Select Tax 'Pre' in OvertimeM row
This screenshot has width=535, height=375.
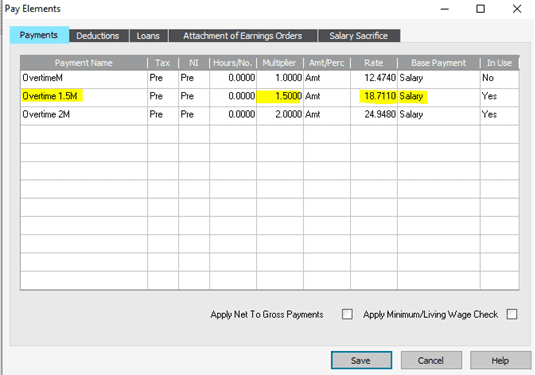point(163,78)
